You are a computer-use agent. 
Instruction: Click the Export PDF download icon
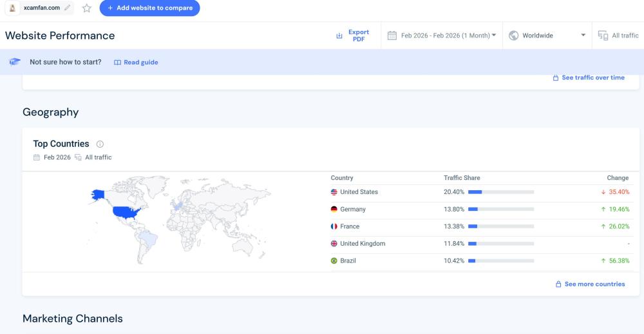click(x=339, y=36)
